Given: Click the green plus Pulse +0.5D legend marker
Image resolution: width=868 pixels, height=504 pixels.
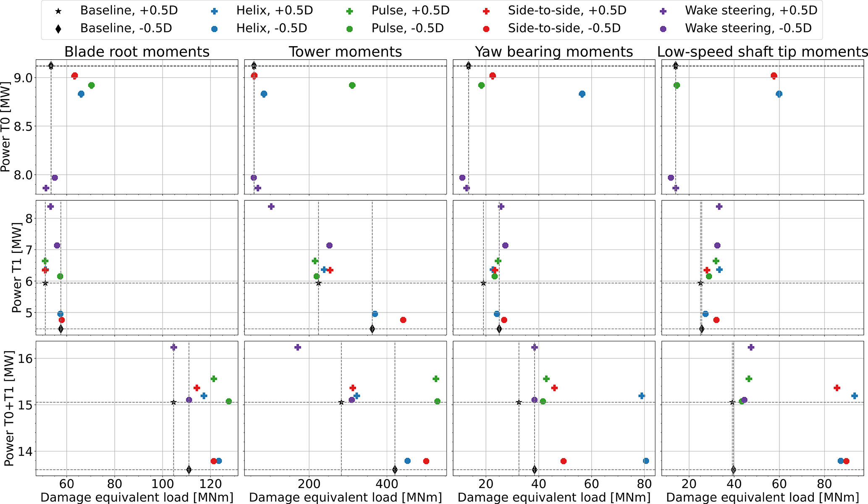Looking at the screenshot, I should point(349,11).
